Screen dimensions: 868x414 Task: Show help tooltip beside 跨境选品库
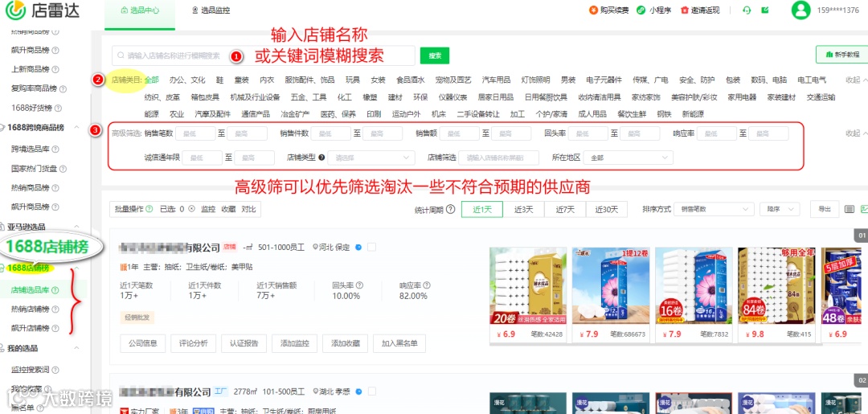pyautogui.click(x=55, y=149)
